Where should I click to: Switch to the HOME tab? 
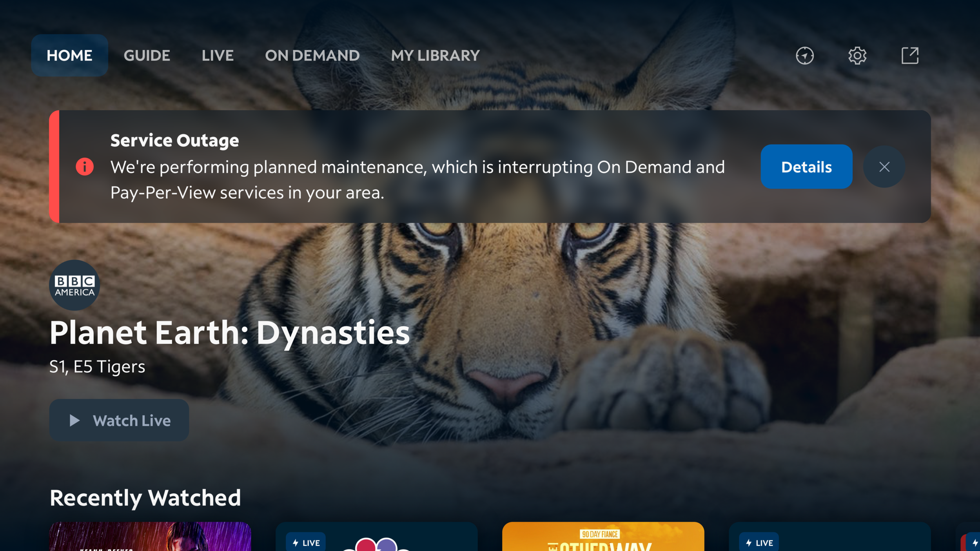(69, 56)
